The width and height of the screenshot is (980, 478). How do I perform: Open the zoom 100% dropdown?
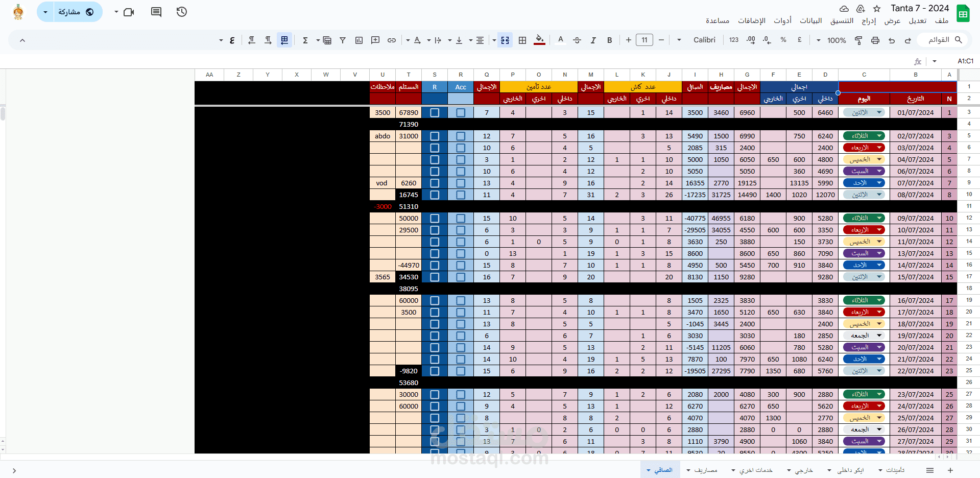831,40
